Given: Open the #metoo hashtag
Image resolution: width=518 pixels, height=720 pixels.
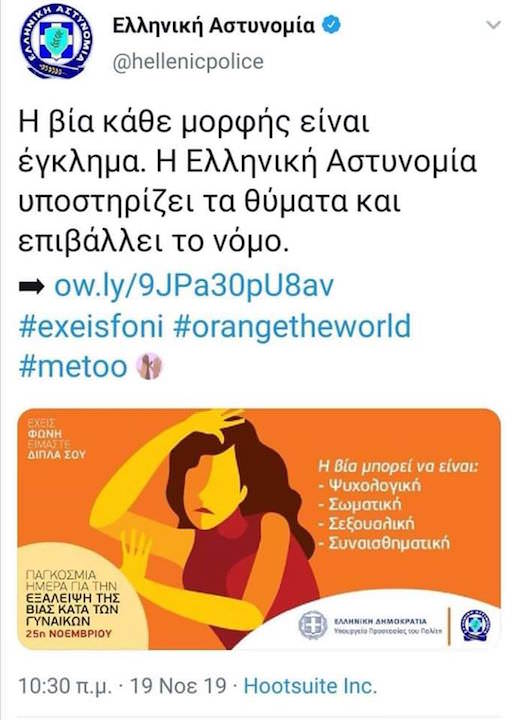Looking at the screenshot, I should [x=73, y=366].
